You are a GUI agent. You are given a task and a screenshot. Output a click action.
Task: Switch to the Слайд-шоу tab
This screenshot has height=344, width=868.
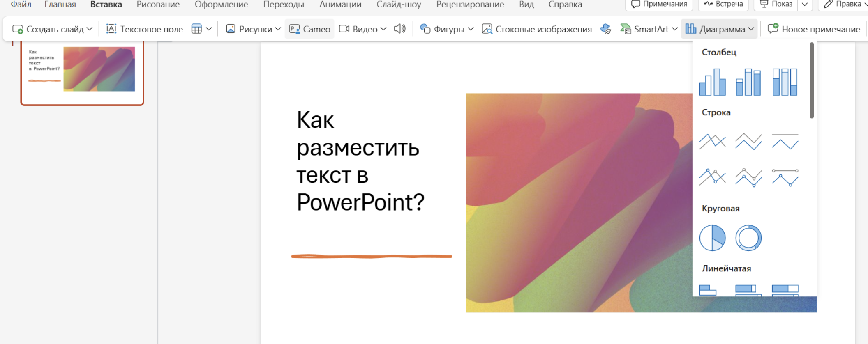(x=399, y=5)
